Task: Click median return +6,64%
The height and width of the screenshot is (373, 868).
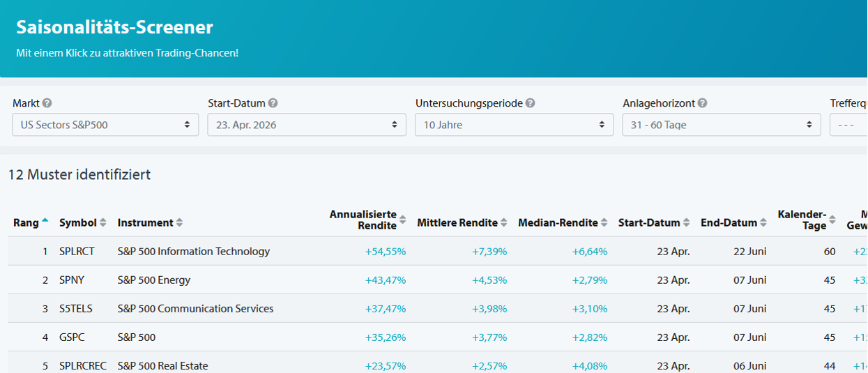Action: [590, 251]
